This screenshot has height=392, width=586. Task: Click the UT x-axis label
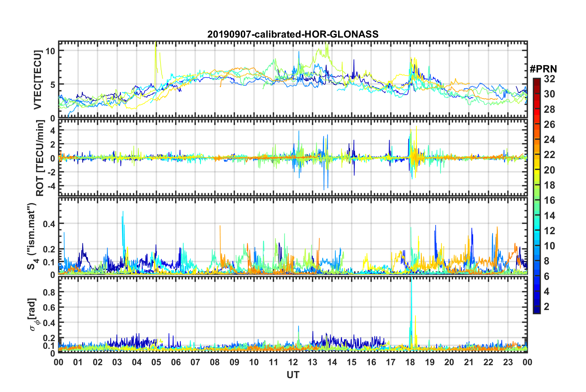point(293,375)
